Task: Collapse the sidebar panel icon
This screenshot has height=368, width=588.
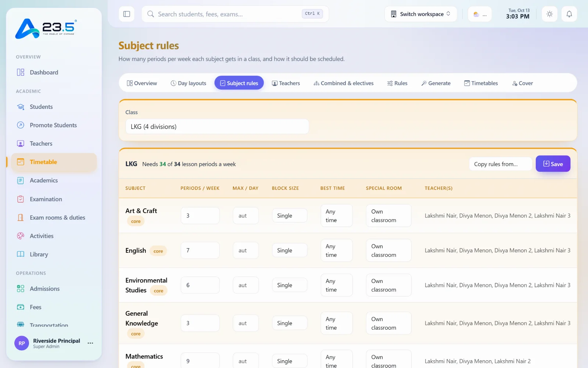Action: pos(126,14)
